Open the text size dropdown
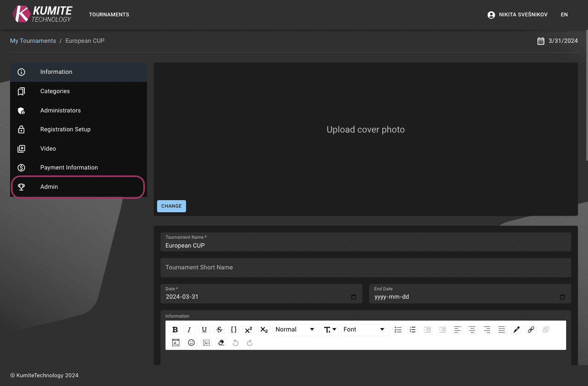 tap(330, 329)
